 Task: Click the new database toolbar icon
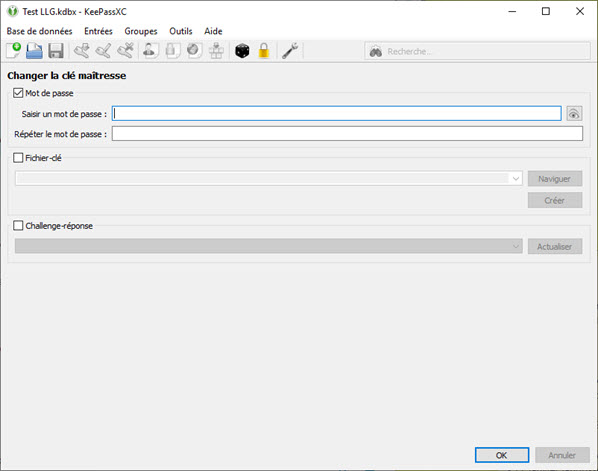pos(14,51)
